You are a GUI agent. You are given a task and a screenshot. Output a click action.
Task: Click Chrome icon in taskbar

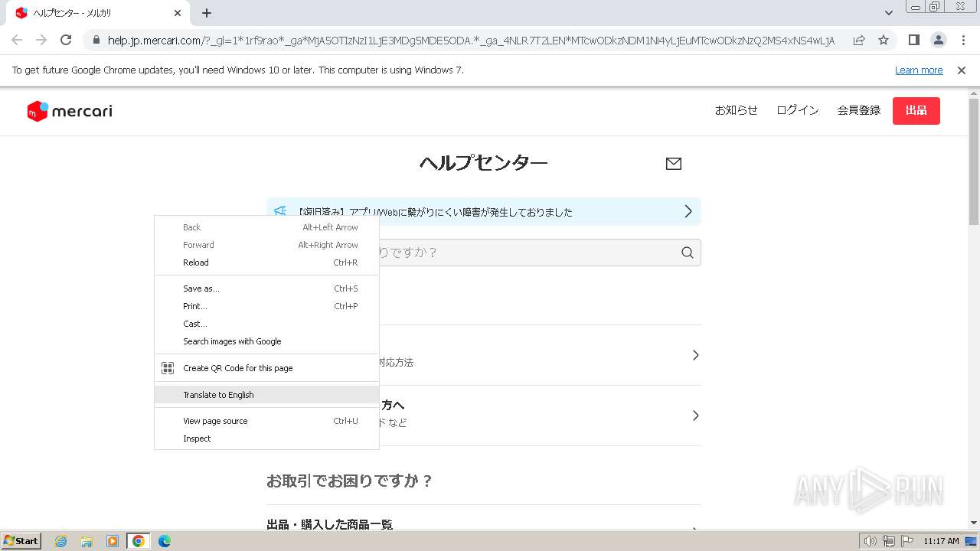(x=139, y=541)
